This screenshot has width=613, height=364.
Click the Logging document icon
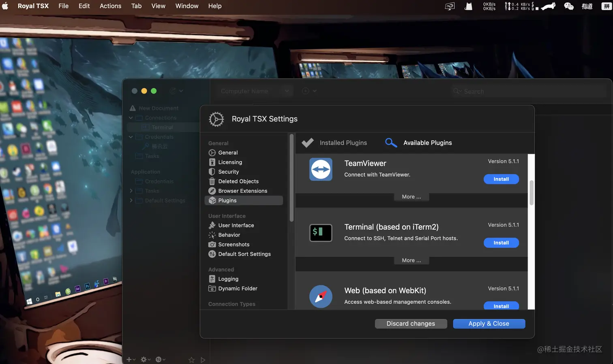[x=212, y=279]
